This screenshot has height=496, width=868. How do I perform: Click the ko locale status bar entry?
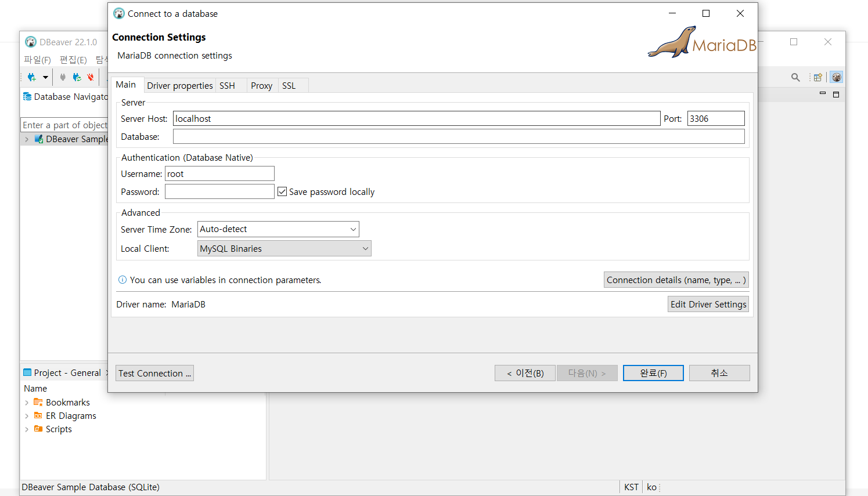(x=651, y=487)
